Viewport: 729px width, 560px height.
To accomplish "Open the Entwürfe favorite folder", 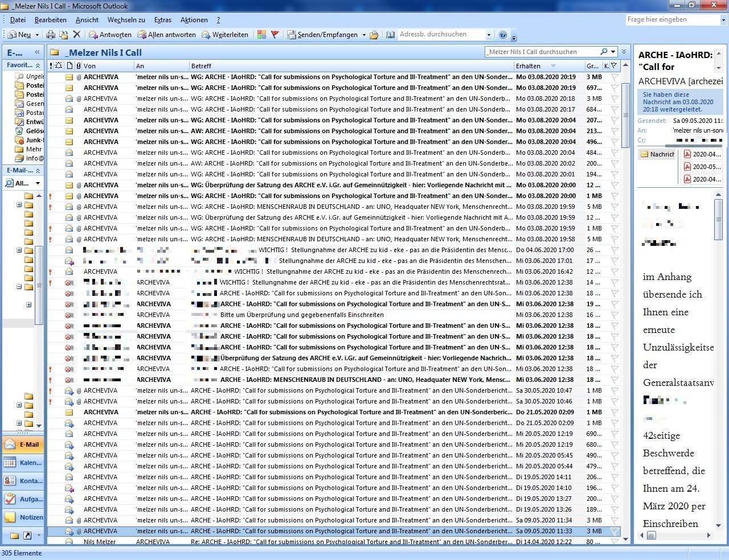I will 29,122.
